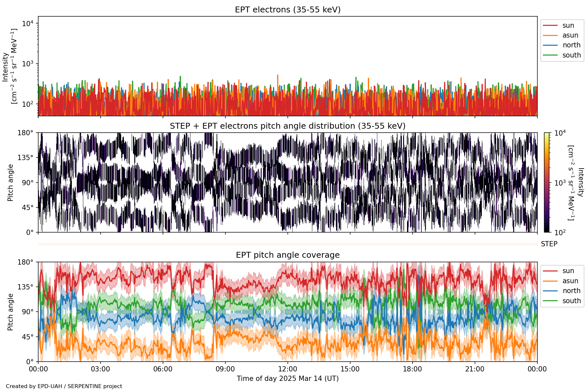The image size is (588, 392).
Task: Select south entry in the pitch angle coverage legend
Action: click(x=571, y=301)
